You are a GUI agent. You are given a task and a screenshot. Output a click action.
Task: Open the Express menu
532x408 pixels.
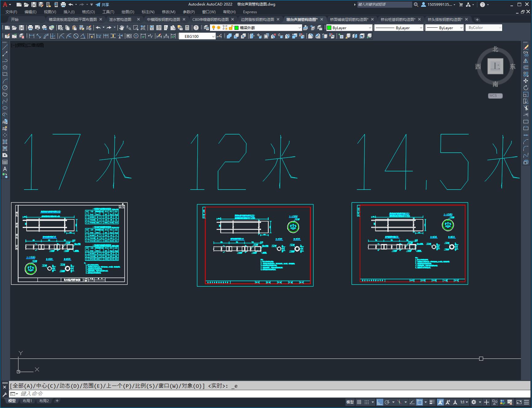pos(250,12)
